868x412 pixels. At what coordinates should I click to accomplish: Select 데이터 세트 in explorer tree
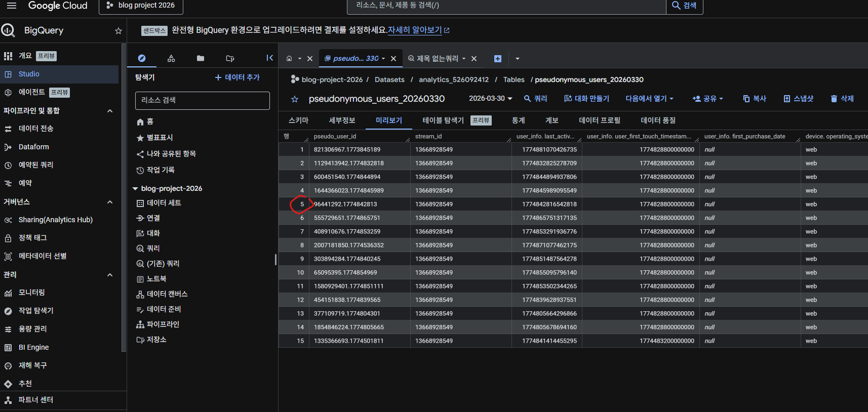pyautogui.click(x=164, y=203)
